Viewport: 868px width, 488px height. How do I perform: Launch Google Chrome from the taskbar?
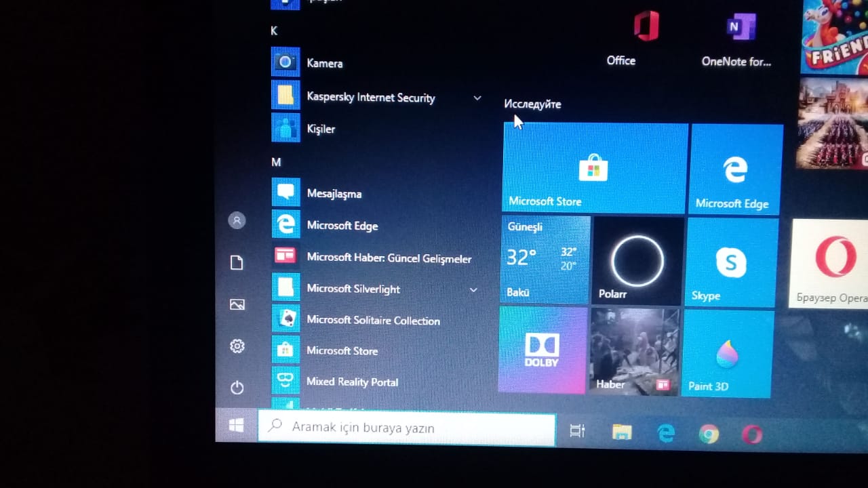coord(709,434)
